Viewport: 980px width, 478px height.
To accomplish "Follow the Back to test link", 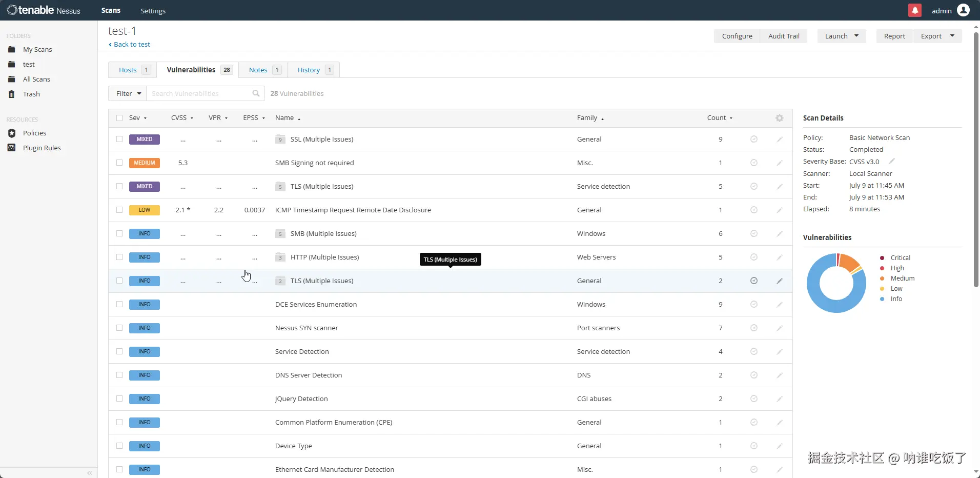I will 130,45.
